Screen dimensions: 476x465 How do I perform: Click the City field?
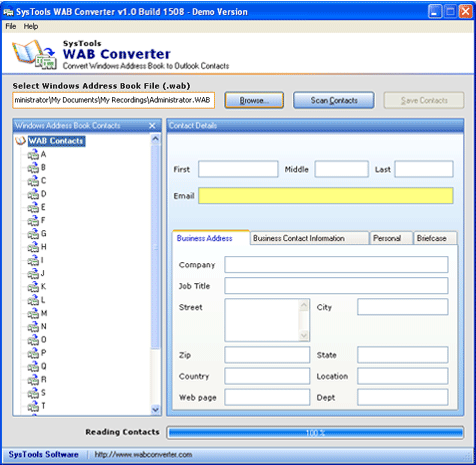click(x=403, y=307)
